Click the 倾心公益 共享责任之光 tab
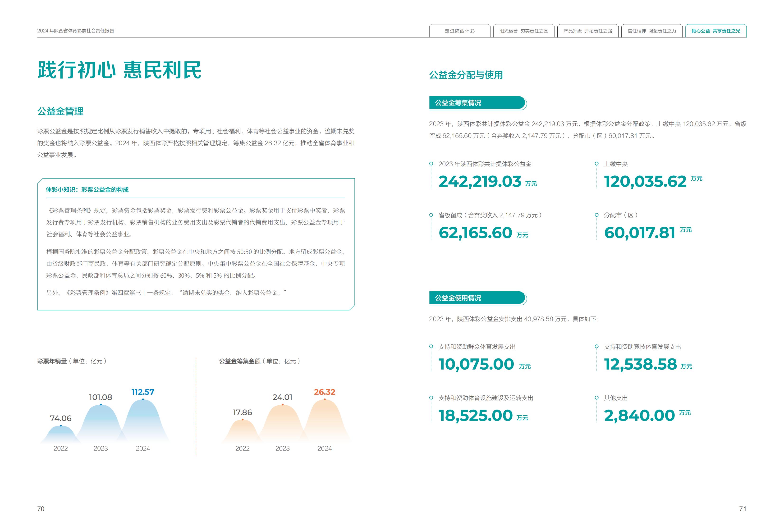This screenshot has height=532, width=784. pos(716,31)
